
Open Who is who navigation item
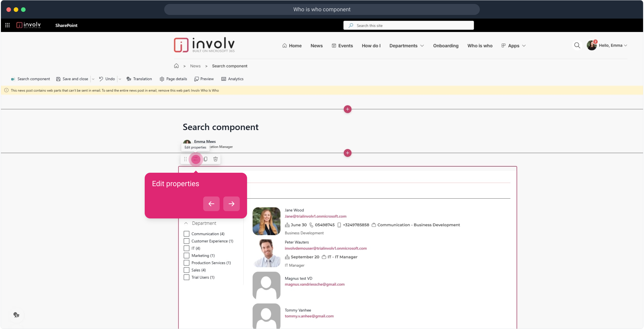coord(480,46)
